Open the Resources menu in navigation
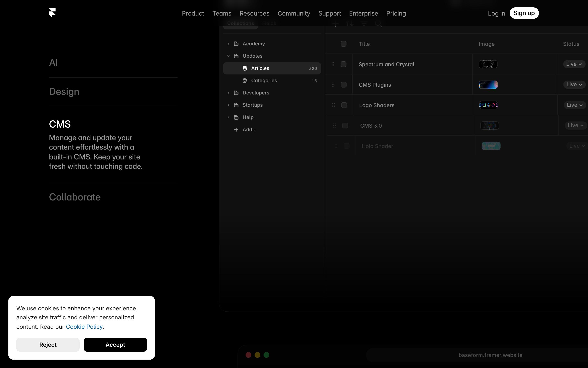This screenshot has width=588, height=368. click(x=254, y=13)
